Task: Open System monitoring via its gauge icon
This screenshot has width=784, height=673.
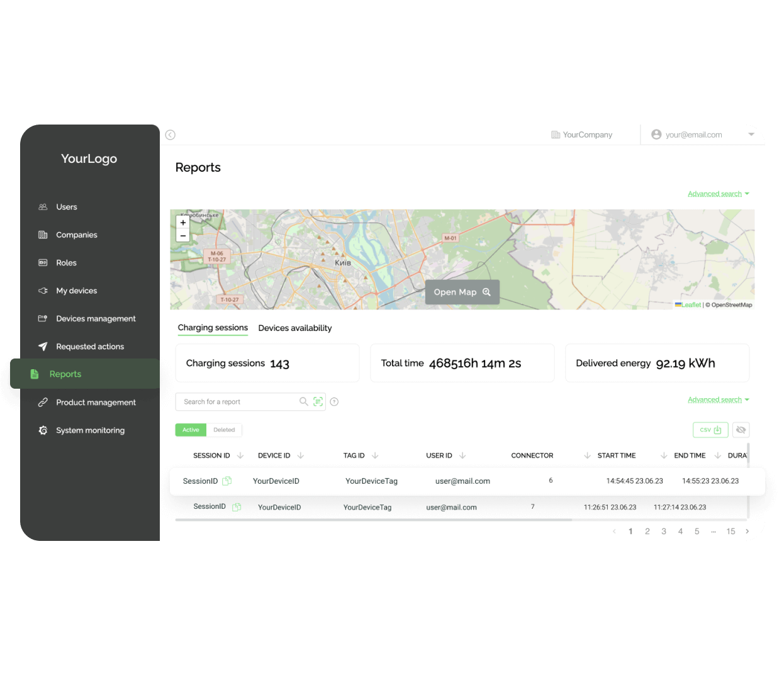Action: 43,430
